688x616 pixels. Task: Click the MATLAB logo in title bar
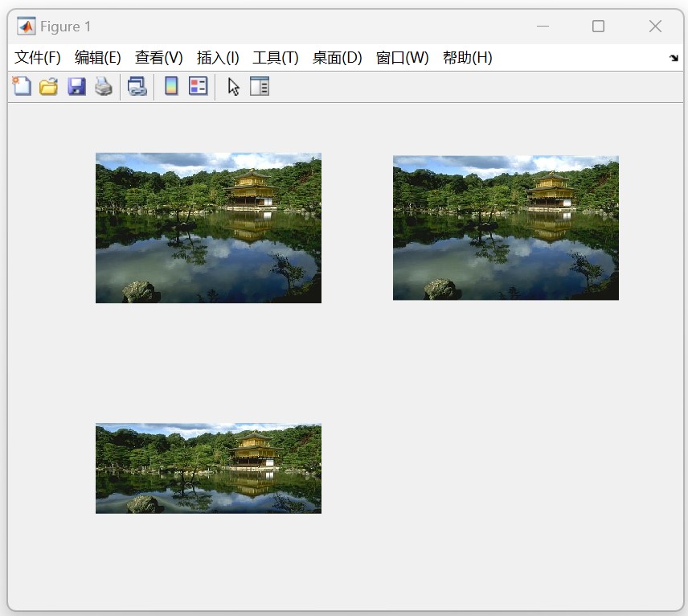click(27, 27)
